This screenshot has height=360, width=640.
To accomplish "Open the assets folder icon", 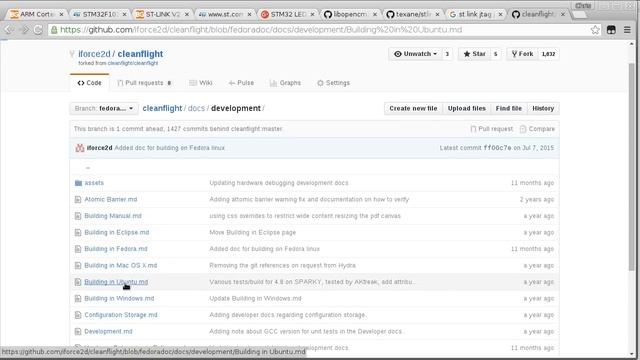I will pyautogui.click(x=78, y=183).
